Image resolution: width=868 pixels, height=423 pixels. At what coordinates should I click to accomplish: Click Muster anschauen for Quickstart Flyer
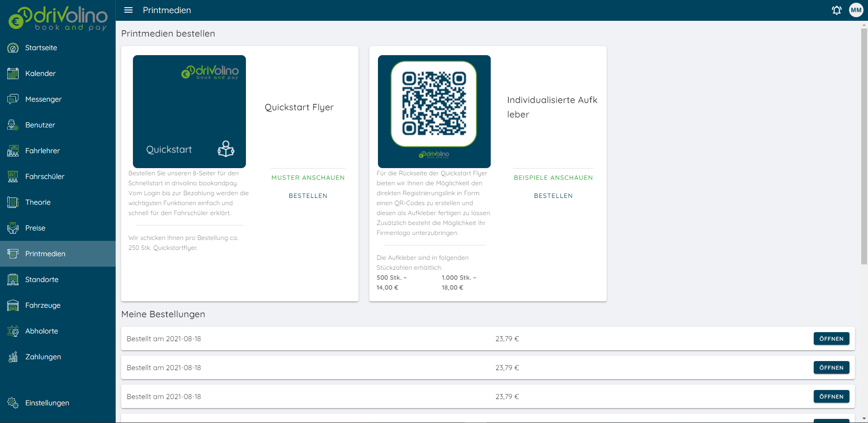[x=308, y=178]
